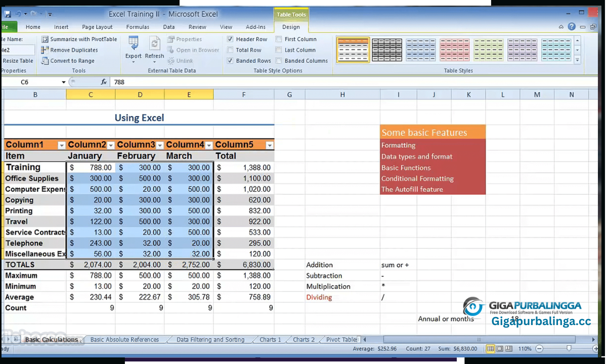
Task: Expand the Name Box dropdown arrow
Action: [x=64, y=82]
